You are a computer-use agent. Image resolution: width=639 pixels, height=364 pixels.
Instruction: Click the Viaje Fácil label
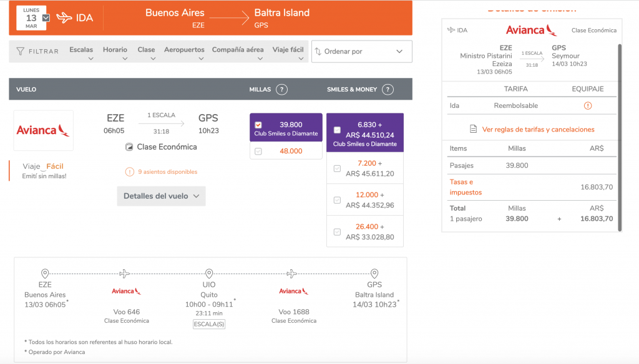(43, 166)
